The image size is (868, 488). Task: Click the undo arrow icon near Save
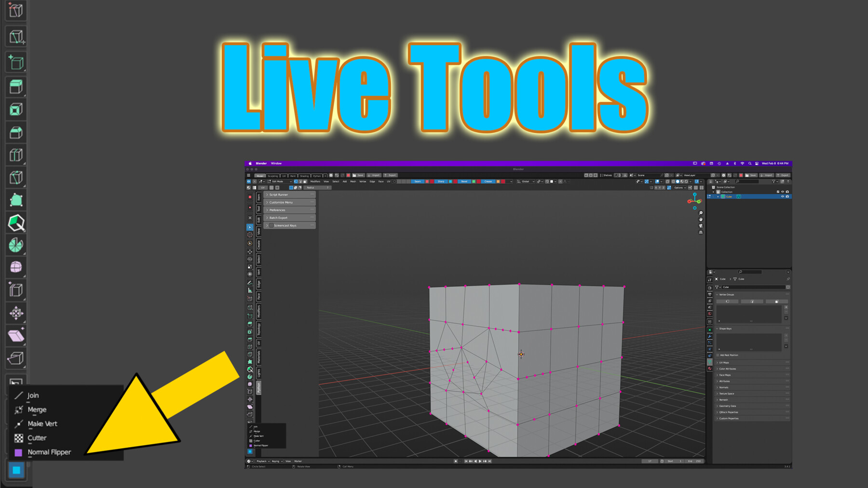tap(337, 175)
